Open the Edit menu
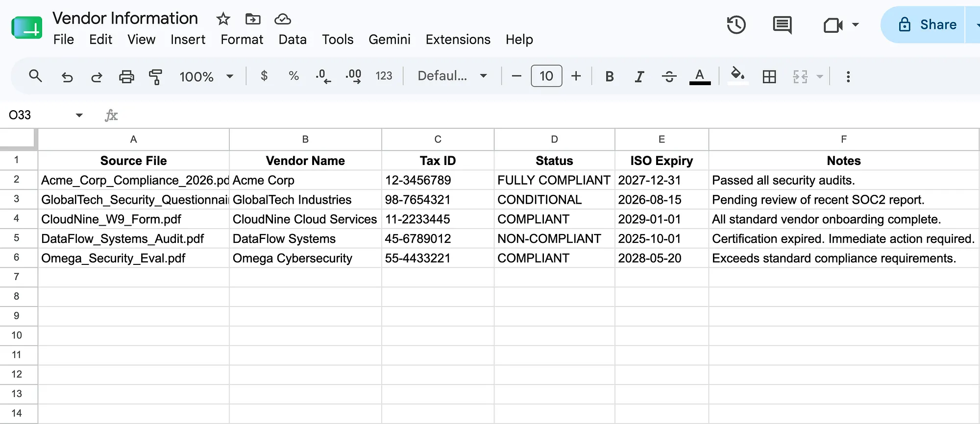 click(100, 40)
